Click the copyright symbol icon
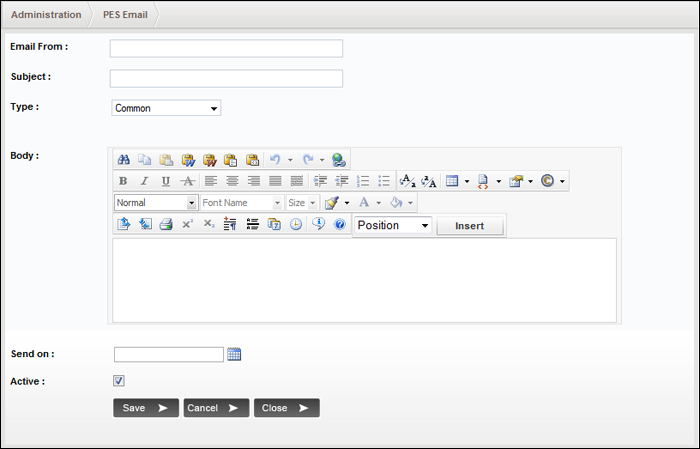The height and width of the screenshot is (449, 700). 547,181
